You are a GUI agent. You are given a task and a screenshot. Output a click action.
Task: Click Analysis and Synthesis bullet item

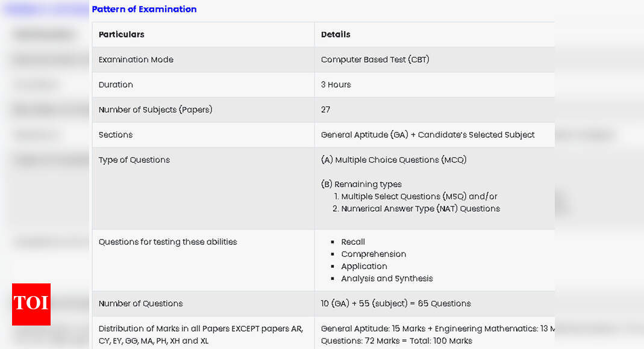387,279
